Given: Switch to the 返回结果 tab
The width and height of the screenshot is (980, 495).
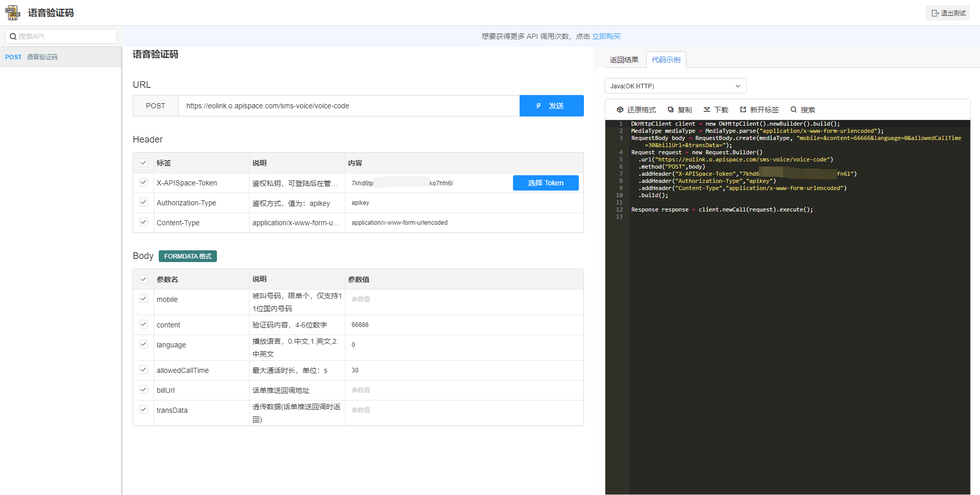Looking at the screenshot, I should point(624,60).
